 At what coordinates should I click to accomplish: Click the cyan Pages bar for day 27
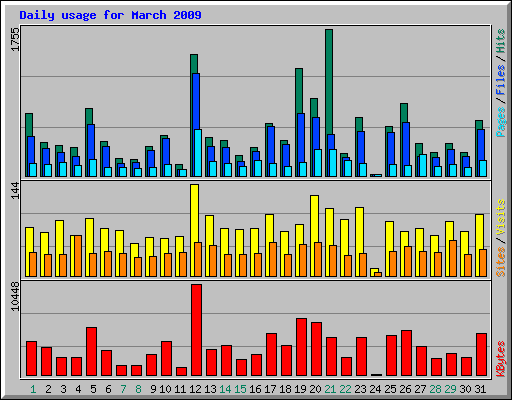pyautogui.click(x=423, y=165)
